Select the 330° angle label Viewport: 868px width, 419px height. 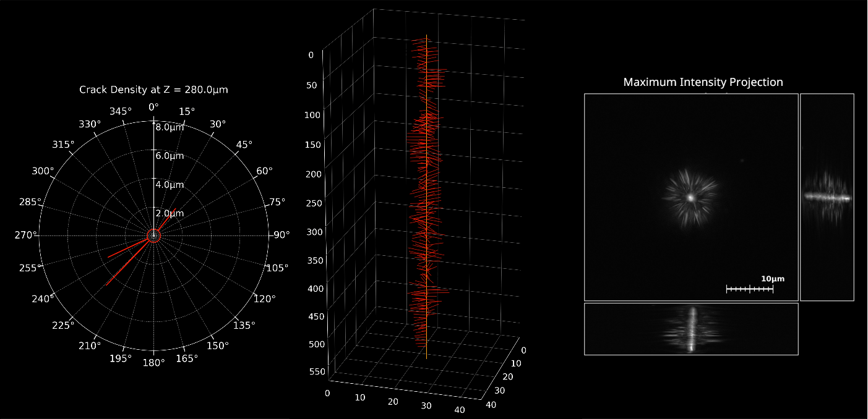pyautogui.click(x=90, y=124)
